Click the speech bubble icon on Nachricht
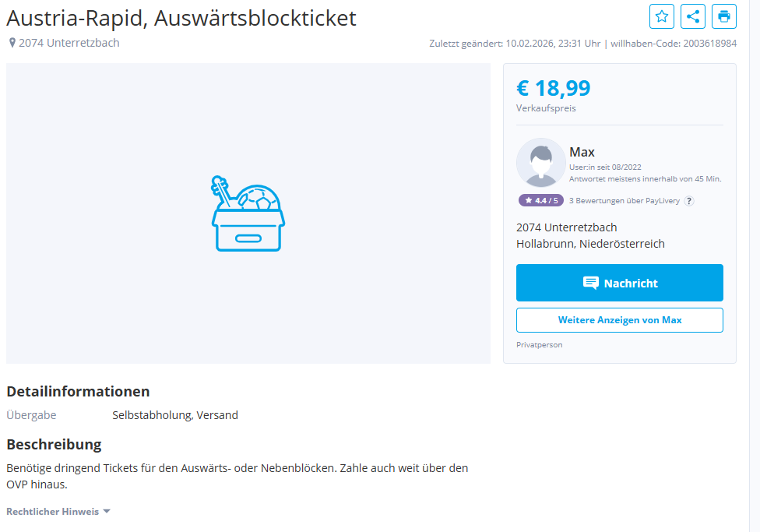The image size is (760, 532). 591,284
